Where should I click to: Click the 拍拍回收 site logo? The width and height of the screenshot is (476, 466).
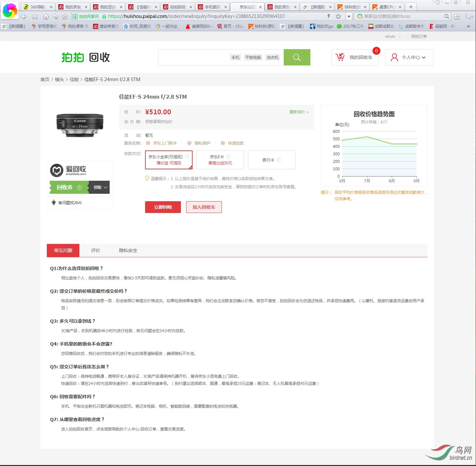[86, 57]
